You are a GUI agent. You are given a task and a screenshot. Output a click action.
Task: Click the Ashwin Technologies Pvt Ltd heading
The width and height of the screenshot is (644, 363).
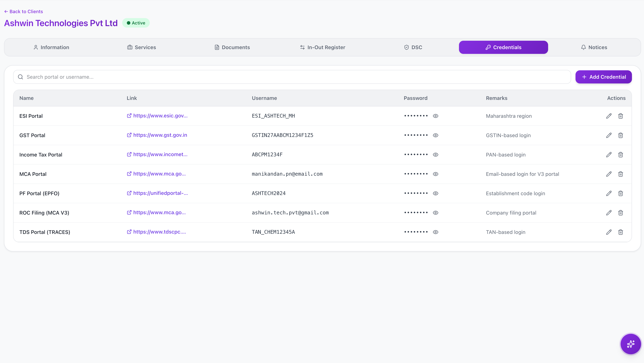pyautogui.click(x=61, y=23)
